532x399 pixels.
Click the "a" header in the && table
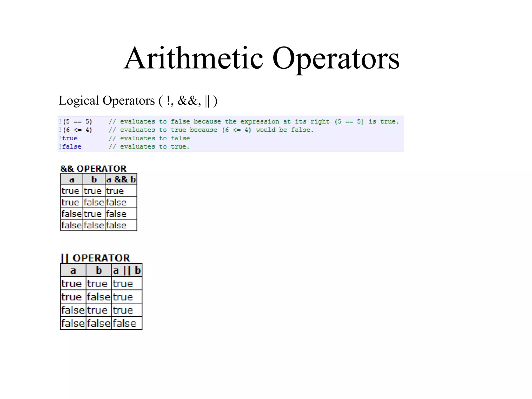point(72,179)
